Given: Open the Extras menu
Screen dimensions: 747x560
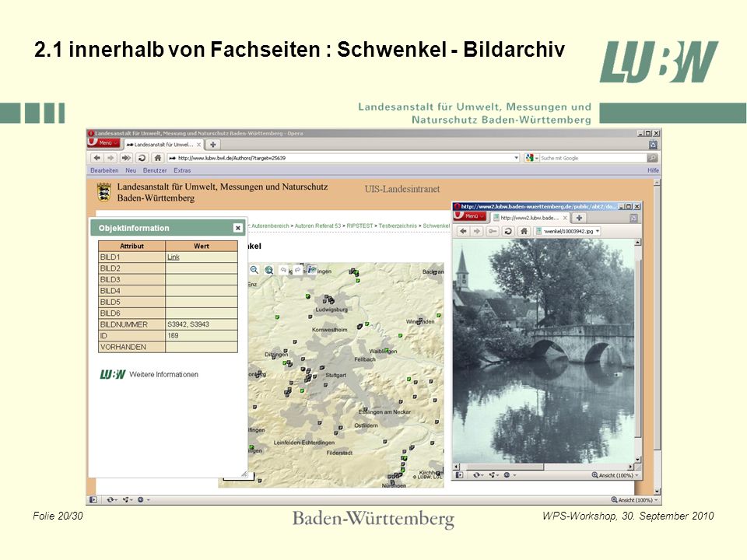Looking at the screenshot, I should (182, 170).
